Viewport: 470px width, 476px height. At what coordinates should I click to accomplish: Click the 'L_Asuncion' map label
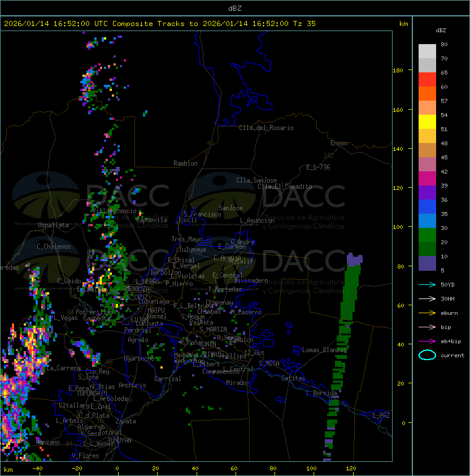click(257, 220)
